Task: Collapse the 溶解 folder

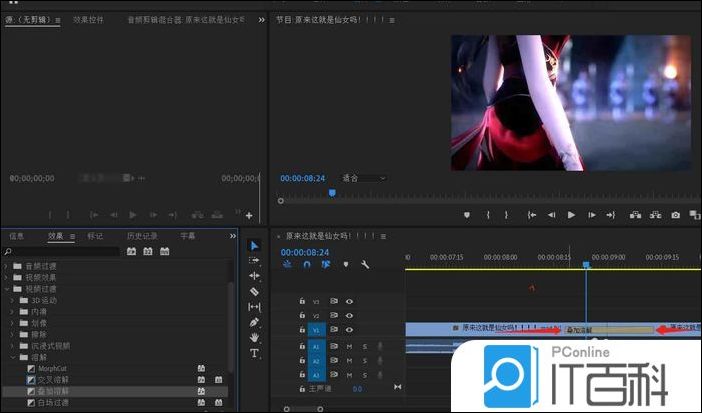Action: point(12,357)
